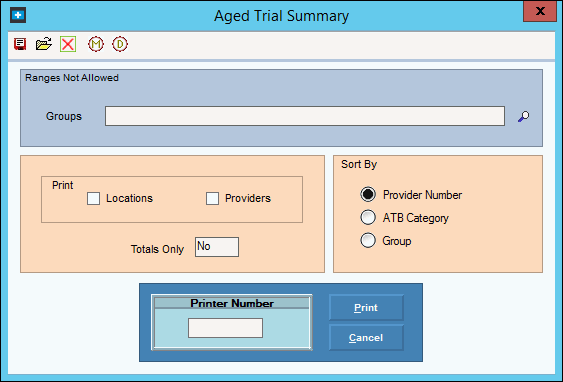Screen dimensions: 563x382
Task: Close the Aged Trial Summary window
Action: click(540, 11)
